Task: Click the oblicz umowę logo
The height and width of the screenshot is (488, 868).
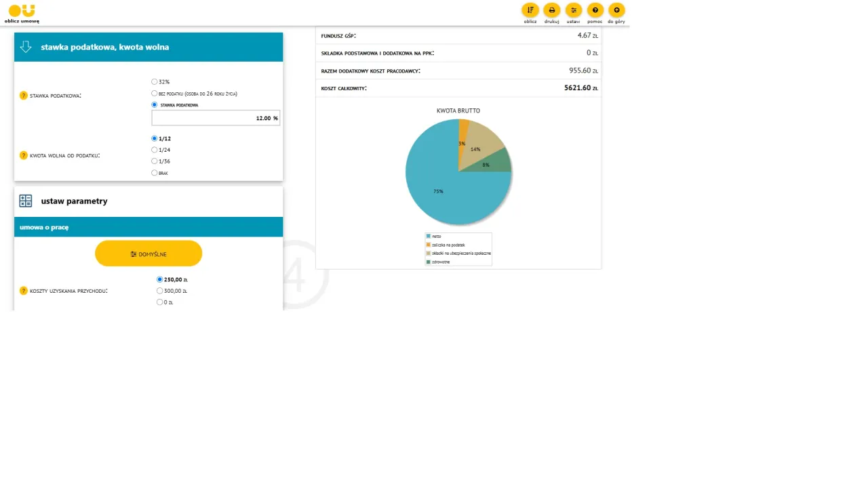Action: (22, 13)
